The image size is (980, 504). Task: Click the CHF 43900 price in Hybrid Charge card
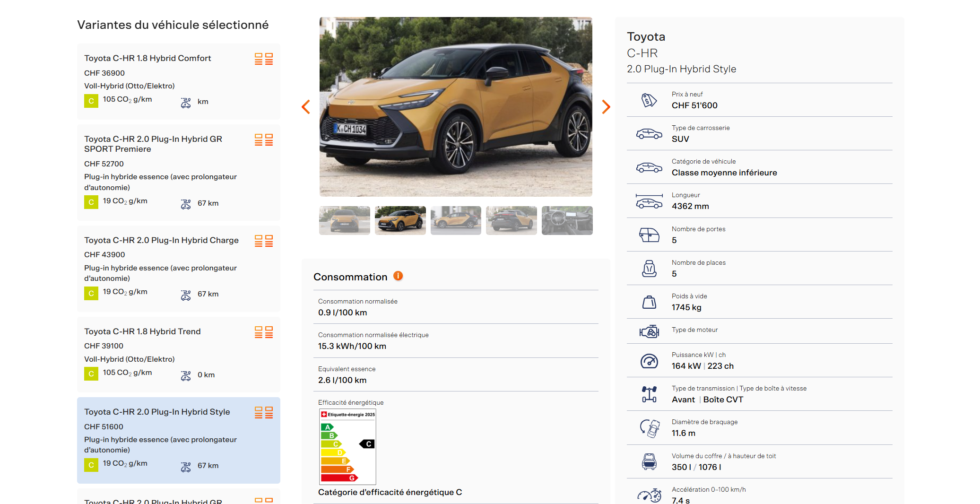coord(104,254)
